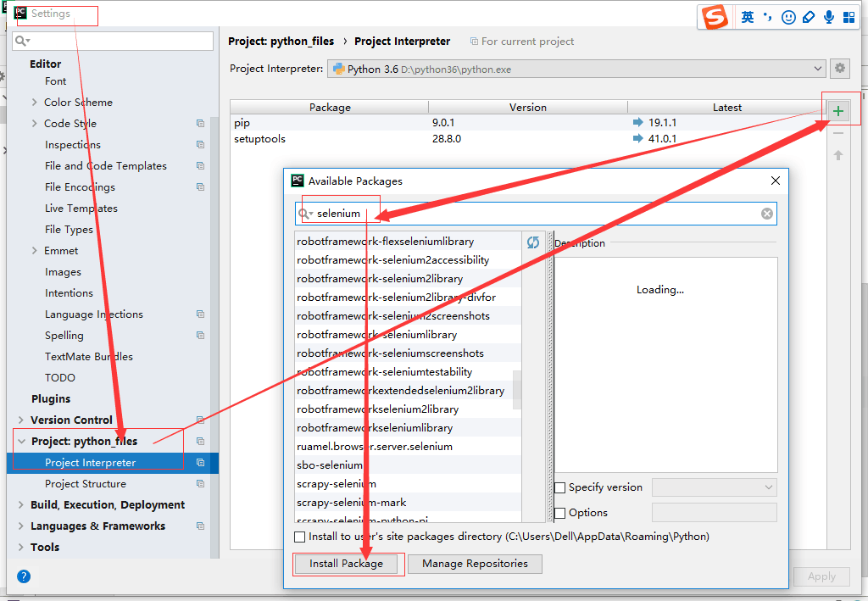Enable the Specify version checkbox

point(559,487)
